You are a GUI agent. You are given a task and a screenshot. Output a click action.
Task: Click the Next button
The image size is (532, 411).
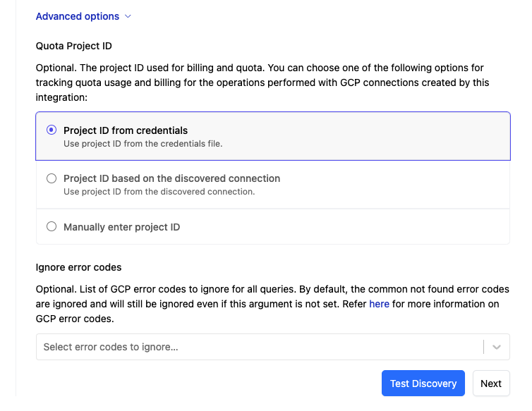point(490,384)
